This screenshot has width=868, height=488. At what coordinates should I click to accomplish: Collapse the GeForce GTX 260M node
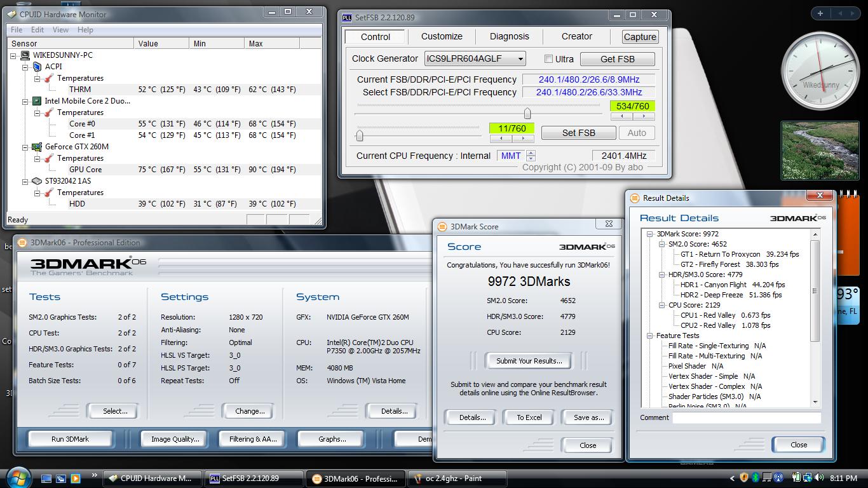click(26, 147)
